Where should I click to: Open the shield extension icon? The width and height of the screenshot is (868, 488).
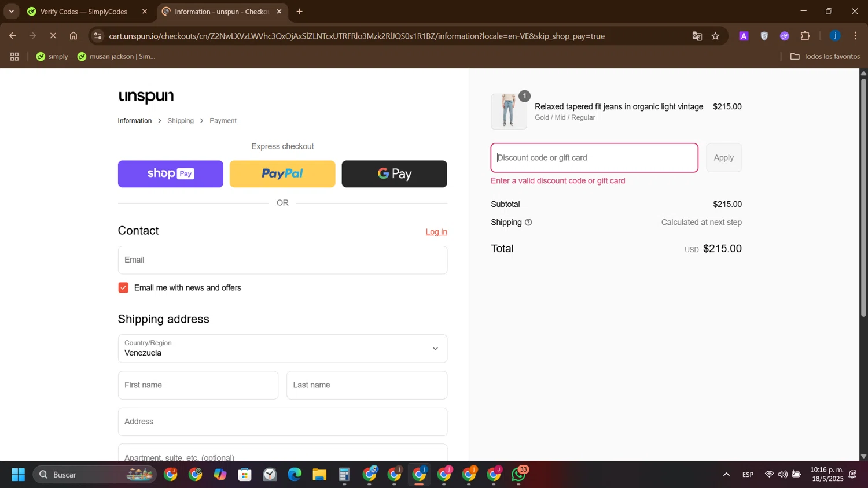pyautogui.click(x=764, y=36)
